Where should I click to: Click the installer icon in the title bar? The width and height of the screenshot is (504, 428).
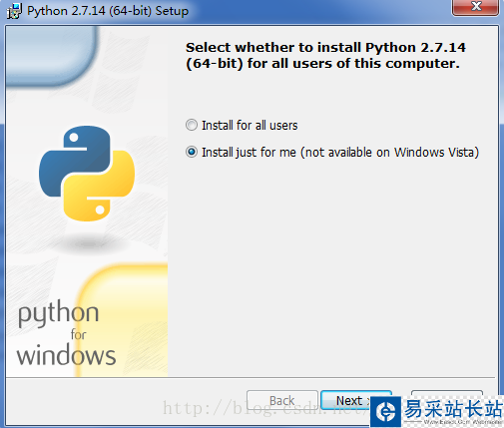pyautogui.click(x=14, y=11)
